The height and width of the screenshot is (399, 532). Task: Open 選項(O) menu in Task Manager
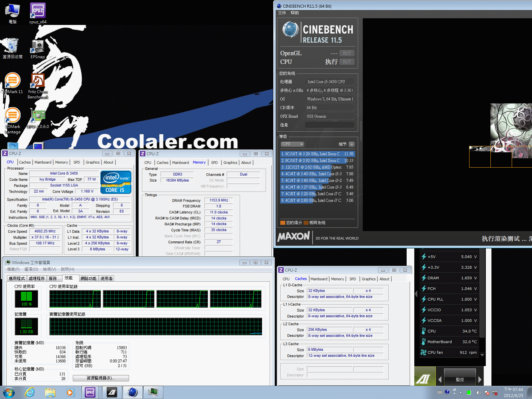tap(31, 269)
